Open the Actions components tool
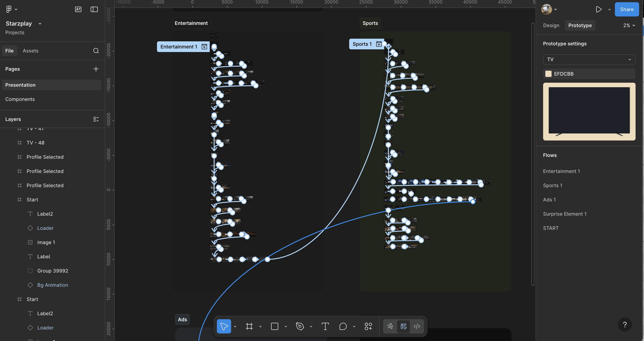This screenshot has height=341, width=644. tap(368, 326)
